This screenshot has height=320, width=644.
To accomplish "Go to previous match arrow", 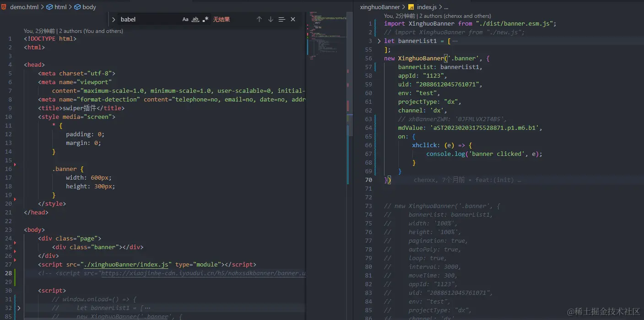I will point(259,19).
